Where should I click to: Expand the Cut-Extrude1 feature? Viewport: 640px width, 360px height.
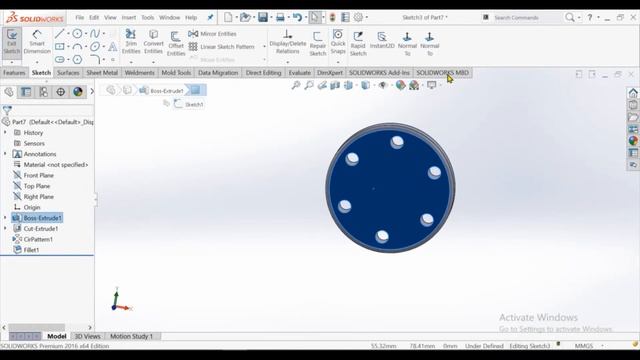click(5, 229)
